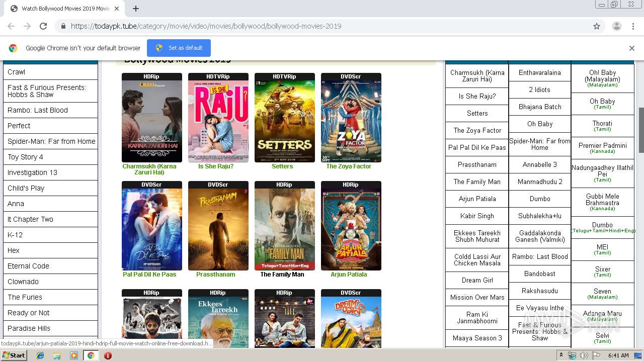Open the Chrome profile avatar icon

(x=617, y=26)
